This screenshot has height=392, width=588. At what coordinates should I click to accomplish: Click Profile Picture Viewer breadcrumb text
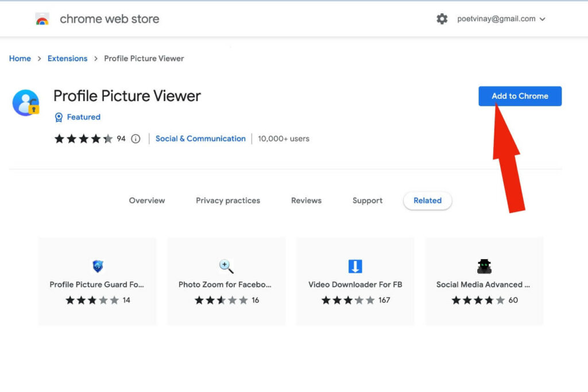click(144, 59)
